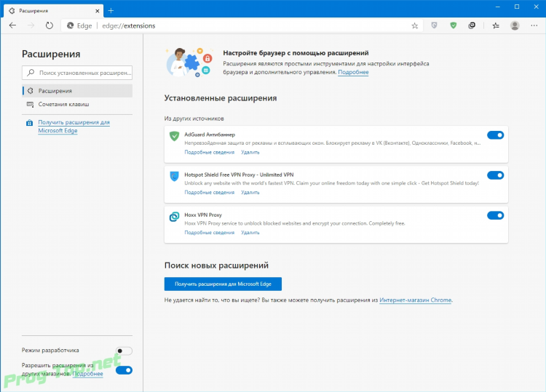This screenshot has height=392, width=546.
Task: Open the AdGuard green shield toolbar icon
Action: [x=453, y=25]
